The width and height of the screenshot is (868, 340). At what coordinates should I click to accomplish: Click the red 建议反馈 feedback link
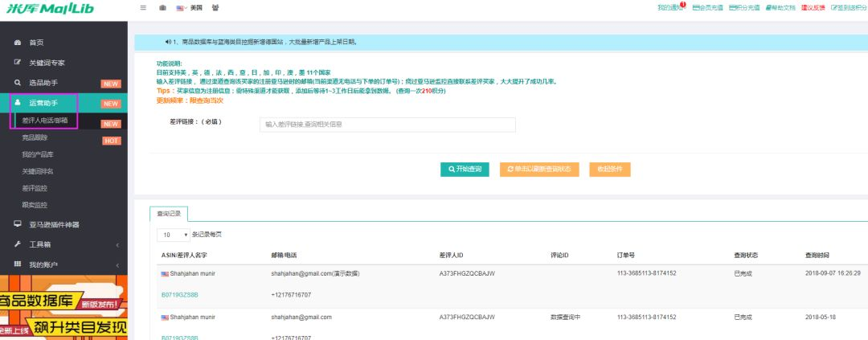tap(813, 8)
